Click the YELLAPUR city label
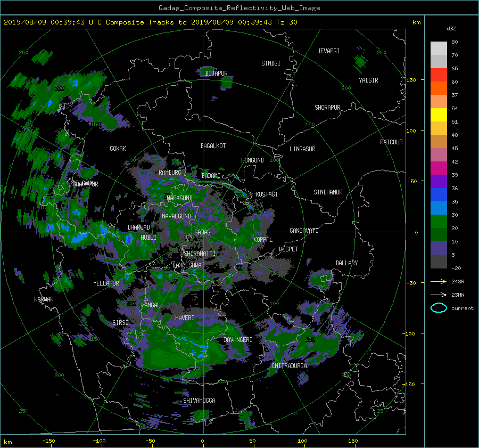 pos(106,283)
